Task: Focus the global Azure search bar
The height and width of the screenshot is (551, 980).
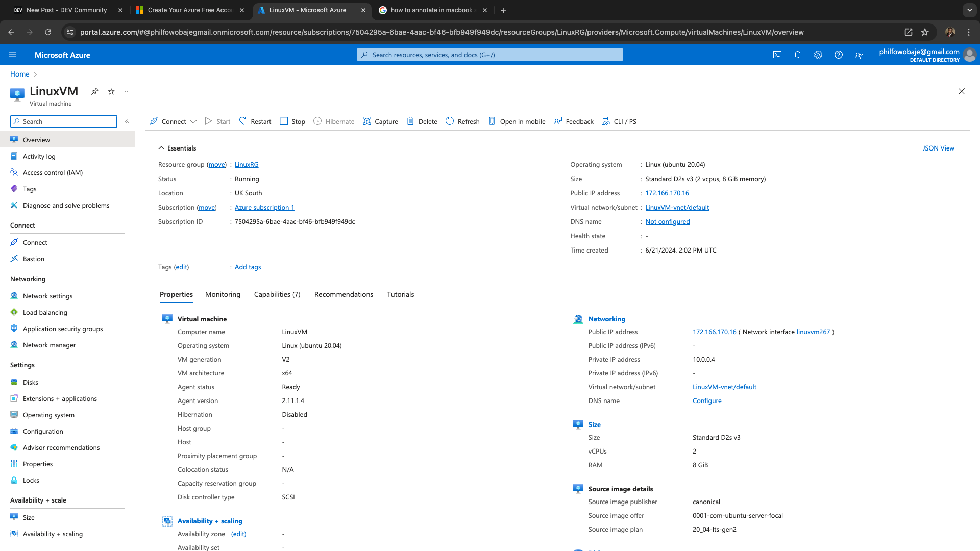Action: pyautogui.click(x=489, y=55)
